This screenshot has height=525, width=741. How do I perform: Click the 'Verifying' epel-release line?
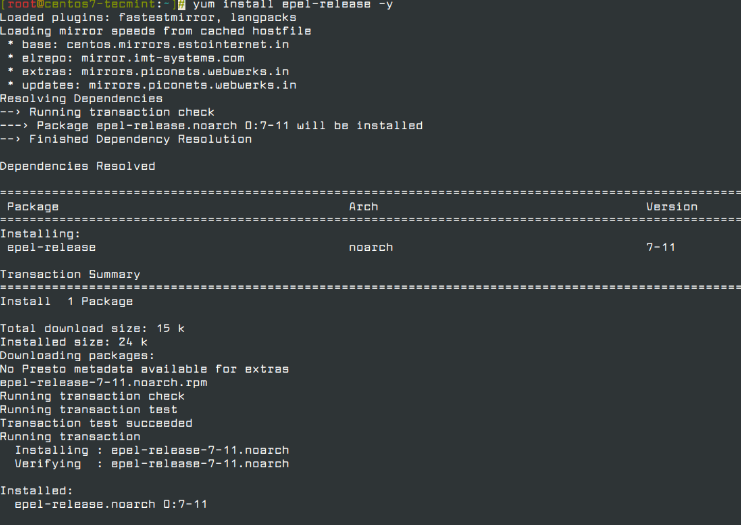click(x=151, y=463)
